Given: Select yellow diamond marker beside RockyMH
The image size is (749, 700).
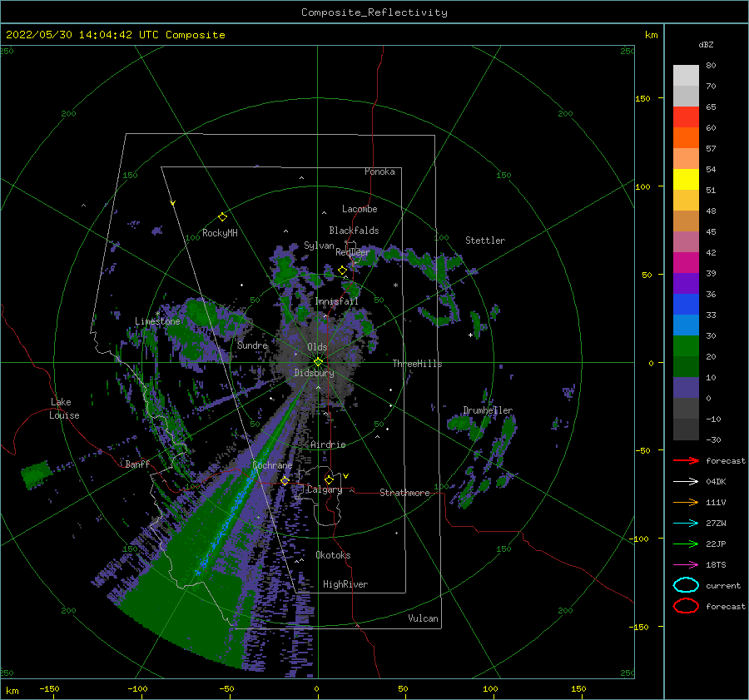Looking at the screenshot, I should 222,217.
